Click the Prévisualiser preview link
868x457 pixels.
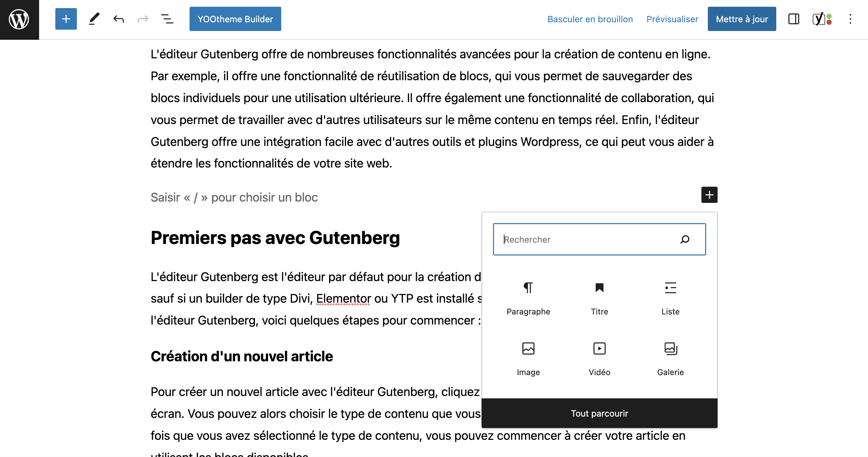tap(672, 19)
